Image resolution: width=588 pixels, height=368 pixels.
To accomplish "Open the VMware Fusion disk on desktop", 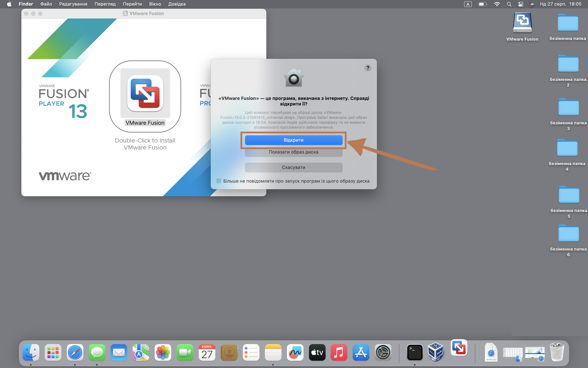I will 522,23.
